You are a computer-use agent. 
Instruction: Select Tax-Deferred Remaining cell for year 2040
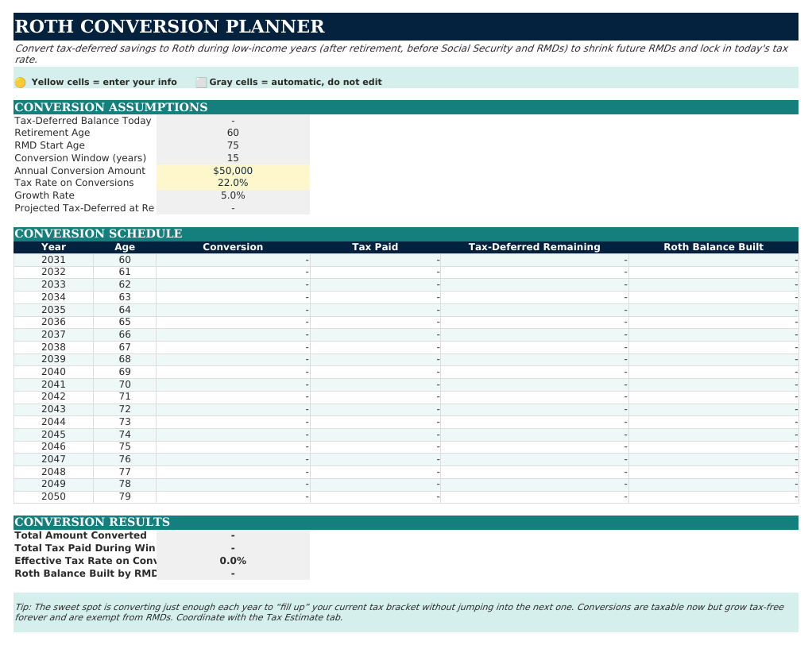(535, 372)
